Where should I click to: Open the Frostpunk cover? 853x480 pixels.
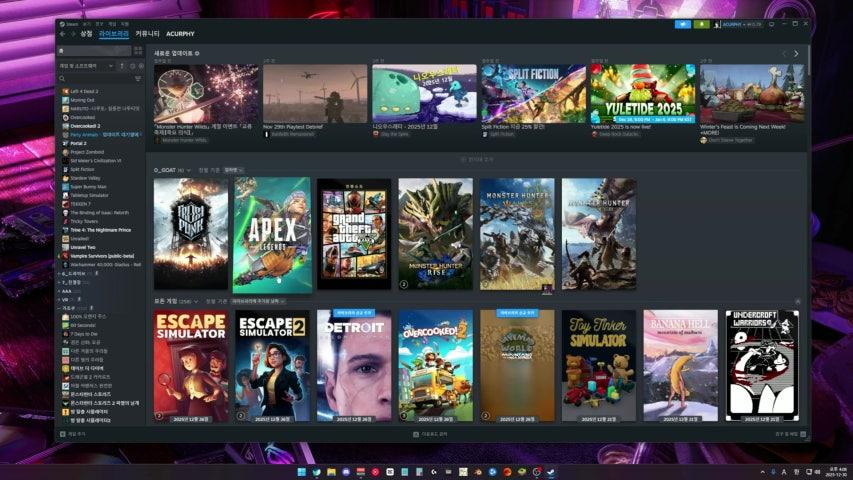click(191, 234)
